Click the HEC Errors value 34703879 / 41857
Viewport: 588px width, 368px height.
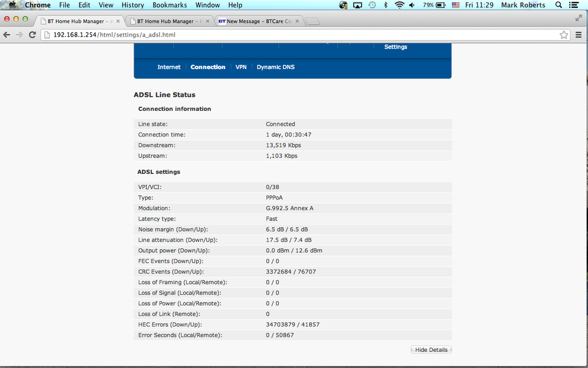[293, 324]
